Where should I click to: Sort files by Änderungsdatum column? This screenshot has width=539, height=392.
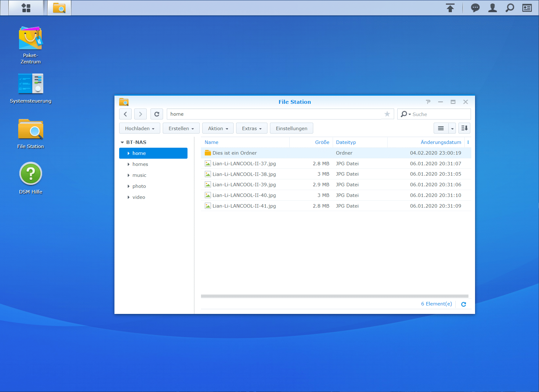[x=441, y=142]
